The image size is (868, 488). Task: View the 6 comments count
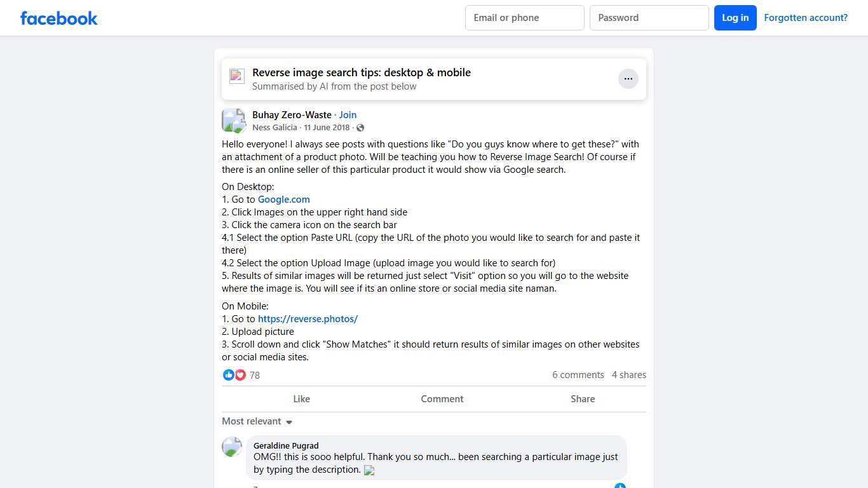click(x=578, y=375)
